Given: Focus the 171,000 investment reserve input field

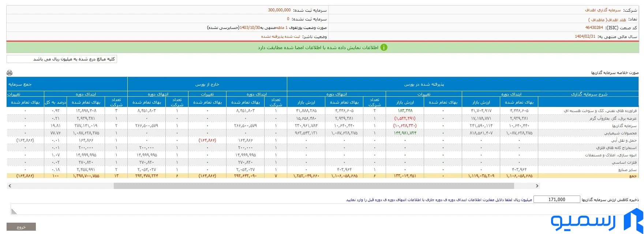Looking at the screenshot, I should pyautogui.click(x=557, y=200).
